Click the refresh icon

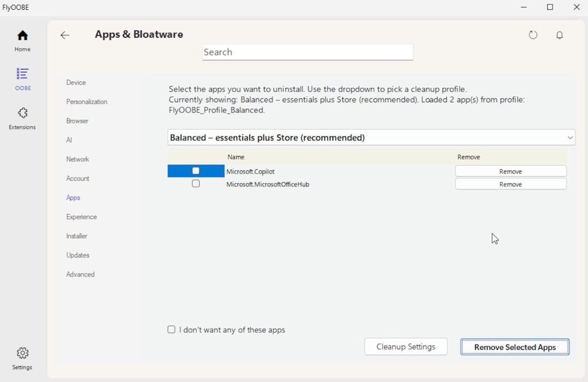click(x=533, y=35)
